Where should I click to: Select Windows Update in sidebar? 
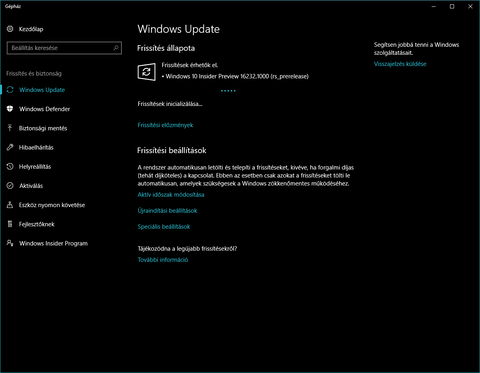[x=42, y=90]
